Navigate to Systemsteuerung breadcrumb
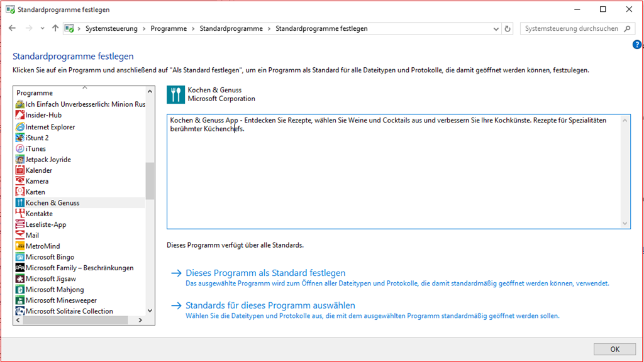Screen dimensions: 644x362 click(x=111, y=29)
